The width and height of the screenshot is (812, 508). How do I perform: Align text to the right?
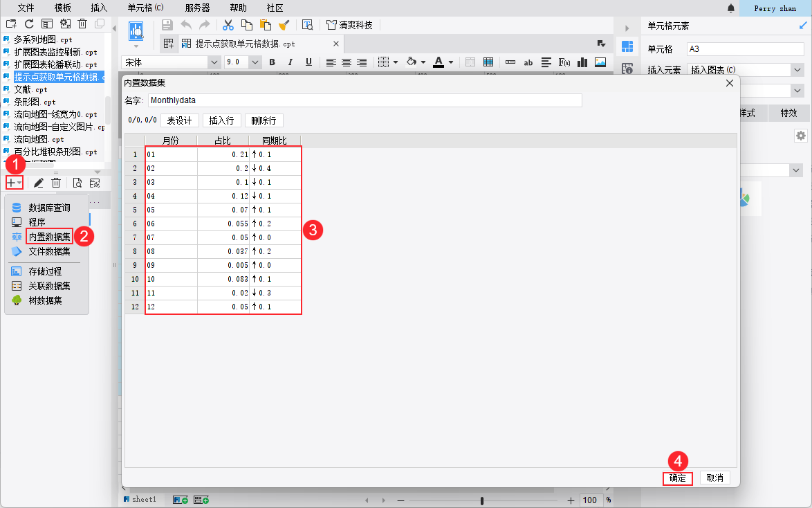coord(362,62)
